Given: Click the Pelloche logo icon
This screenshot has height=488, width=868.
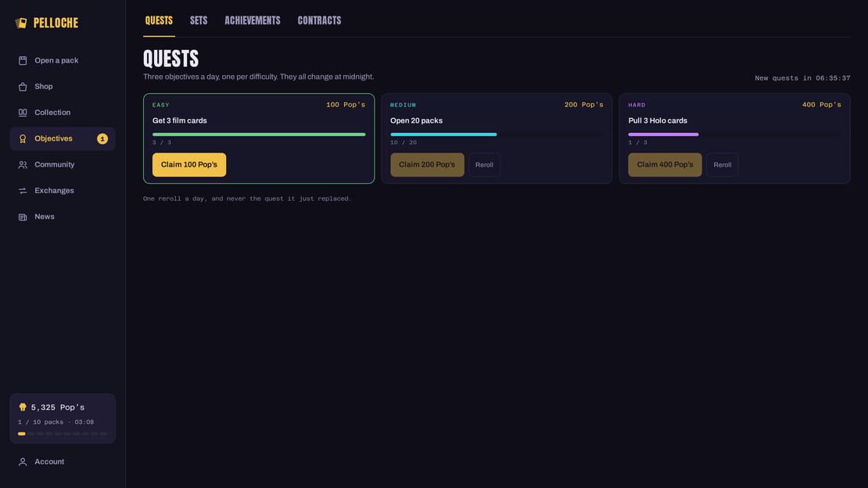Looking at the screenshot, I should 21,23.
